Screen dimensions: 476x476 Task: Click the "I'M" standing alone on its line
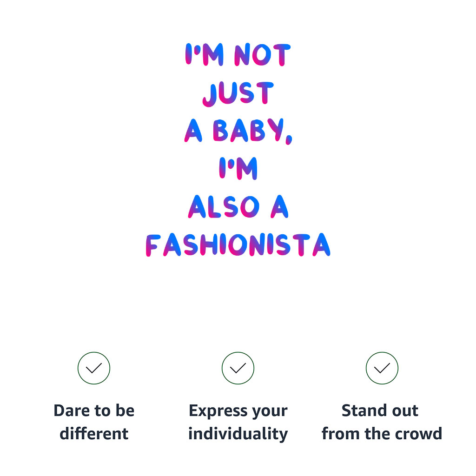pos(238,169)
